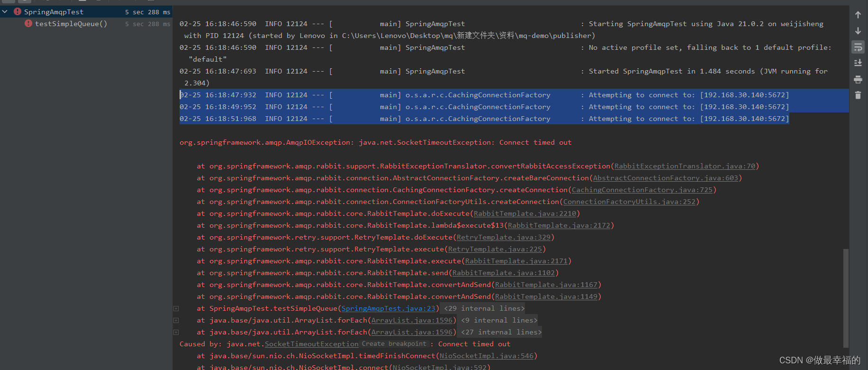Click the 'No active profile set' log message

coord(710,47)
